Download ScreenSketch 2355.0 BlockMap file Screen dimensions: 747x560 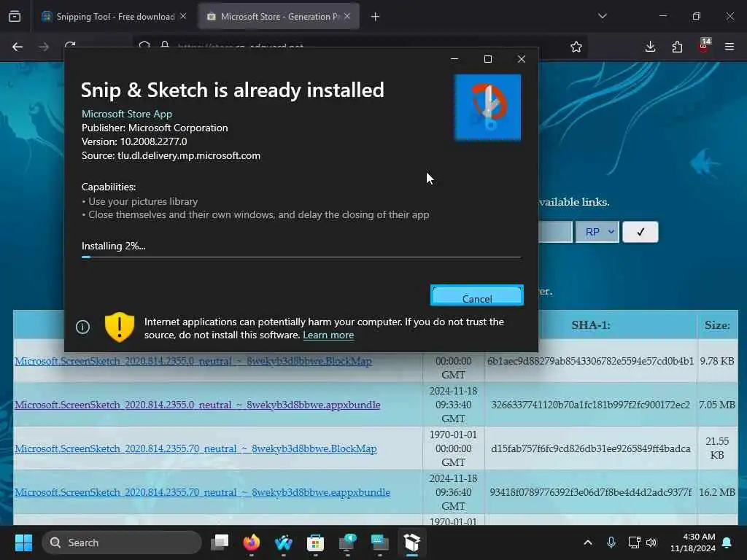(x=193, y=361)
